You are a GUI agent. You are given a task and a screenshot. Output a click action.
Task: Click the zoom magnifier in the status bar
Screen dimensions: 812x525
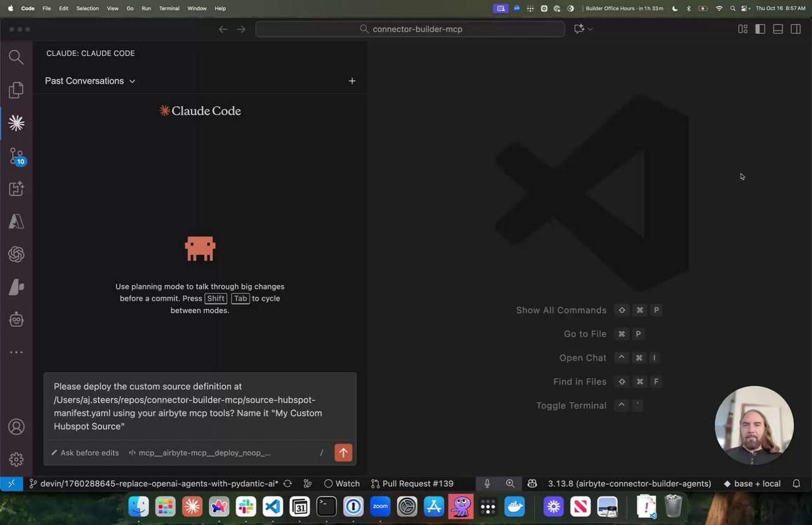pyautogui.click(x=510, y=484)
